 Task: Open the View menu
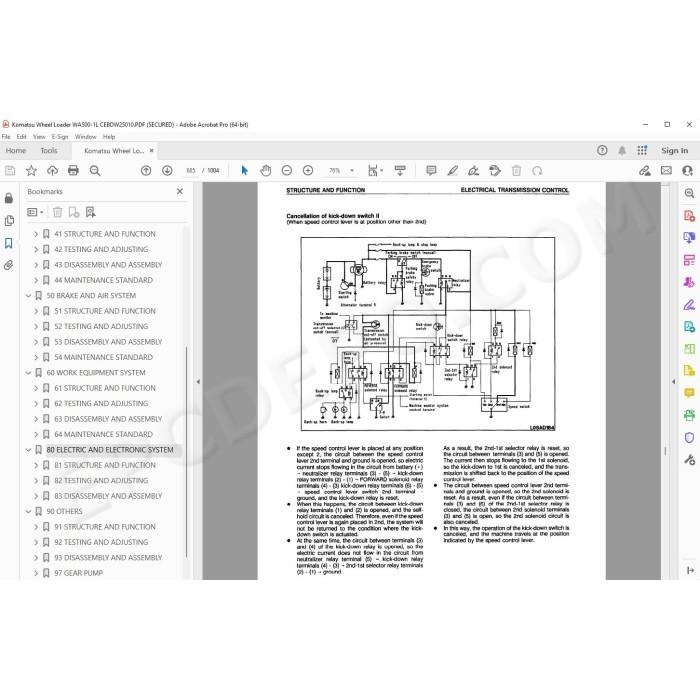39,137
